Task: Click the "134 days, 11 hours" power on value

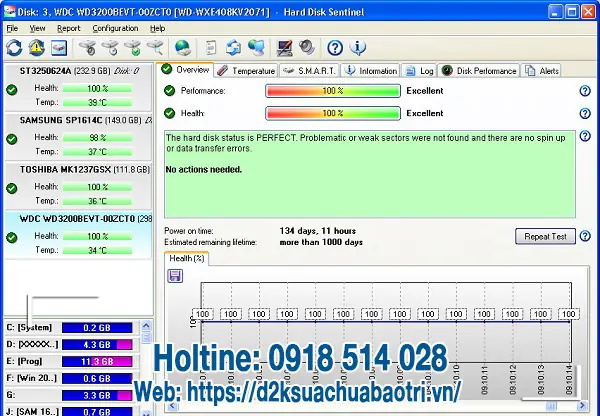Action: (x=318, y=231)
